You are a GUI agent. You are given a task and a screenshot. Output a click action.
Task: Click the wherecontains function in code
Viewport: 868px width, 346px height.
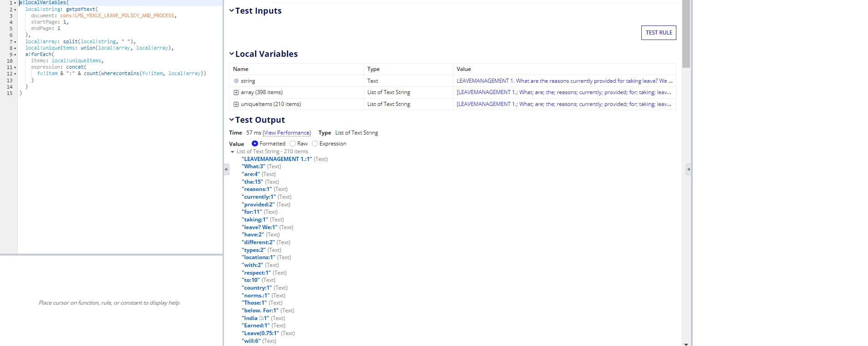[120, 73]
